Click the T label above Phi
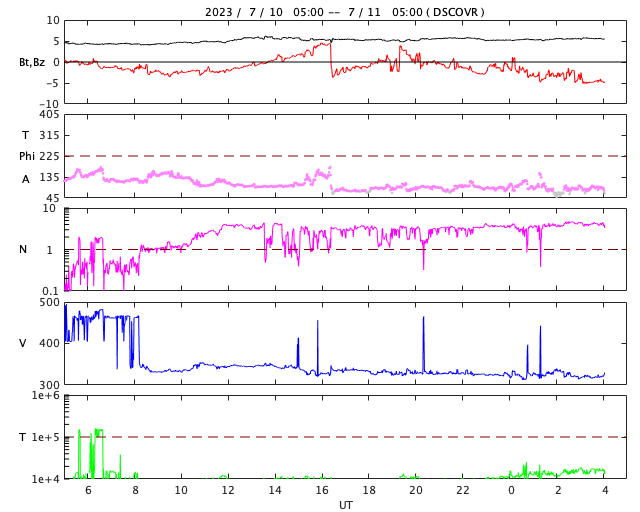The width and height of the screenshot is (640, 512). 25,135
